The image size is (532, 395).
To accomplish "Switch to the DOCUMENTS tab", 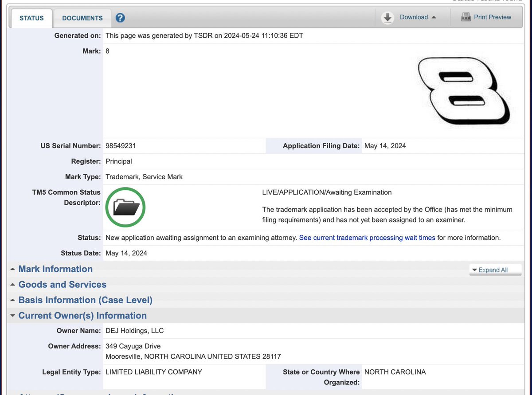I will coord(82,18).
